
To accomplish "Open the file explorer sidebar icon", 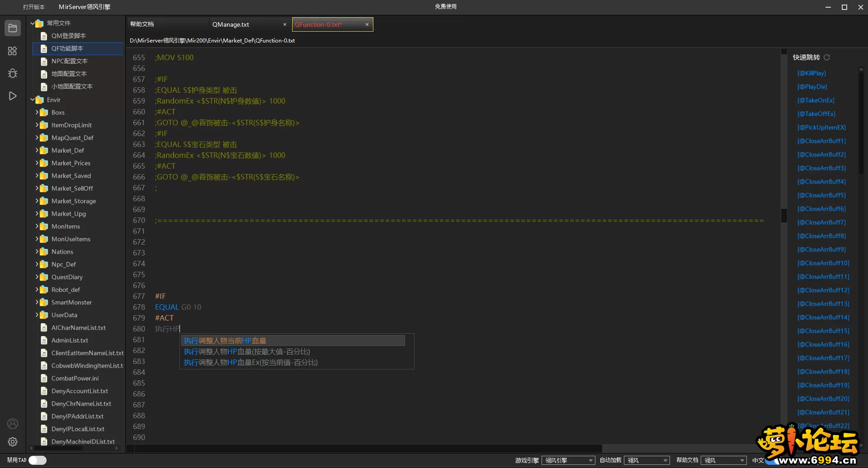I will [x=13, y=28].
